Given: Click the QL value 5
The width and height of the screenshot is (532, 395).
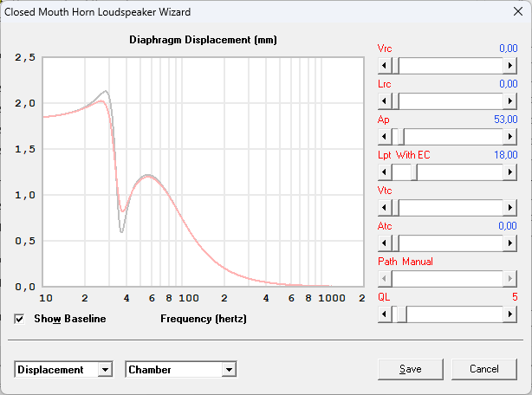Looking at the screenshot, I should [x=515, y=297].
